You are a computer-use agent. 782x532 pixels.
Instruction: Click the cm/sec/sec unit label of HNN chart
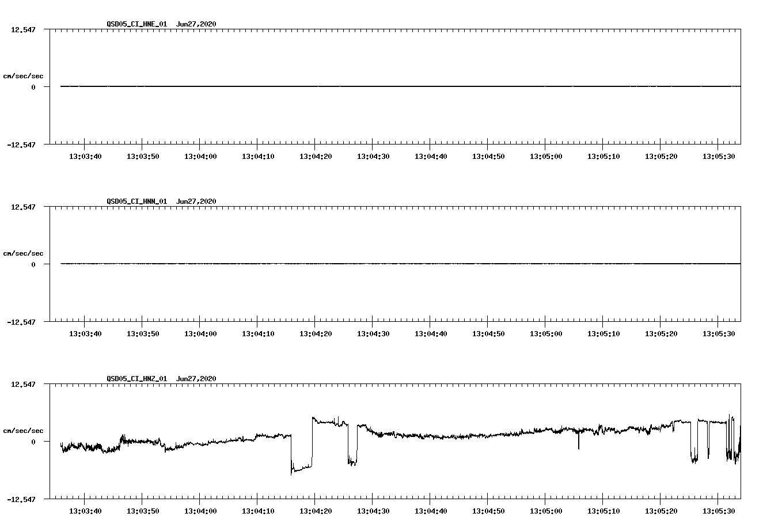click(23, 253)
